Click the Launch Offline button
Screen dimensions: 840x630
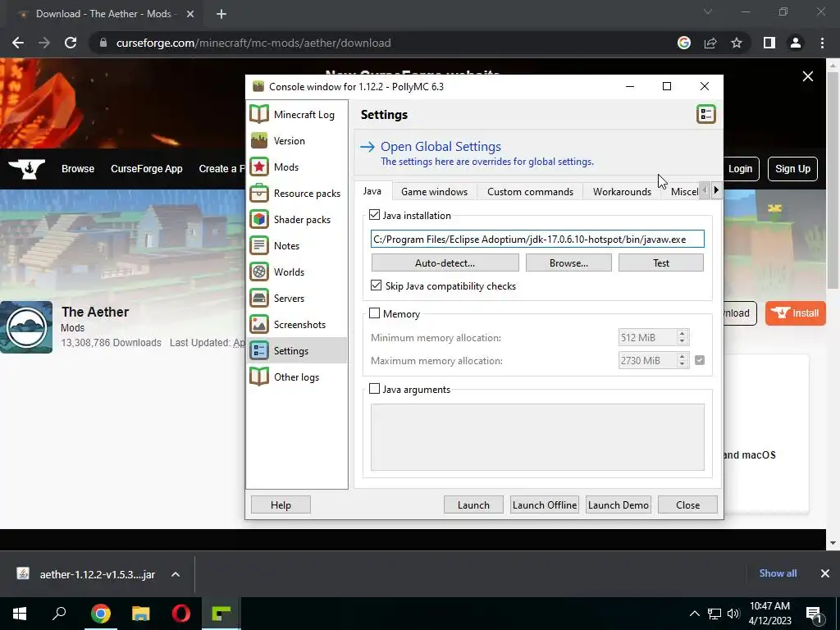(x=545, y=504)
